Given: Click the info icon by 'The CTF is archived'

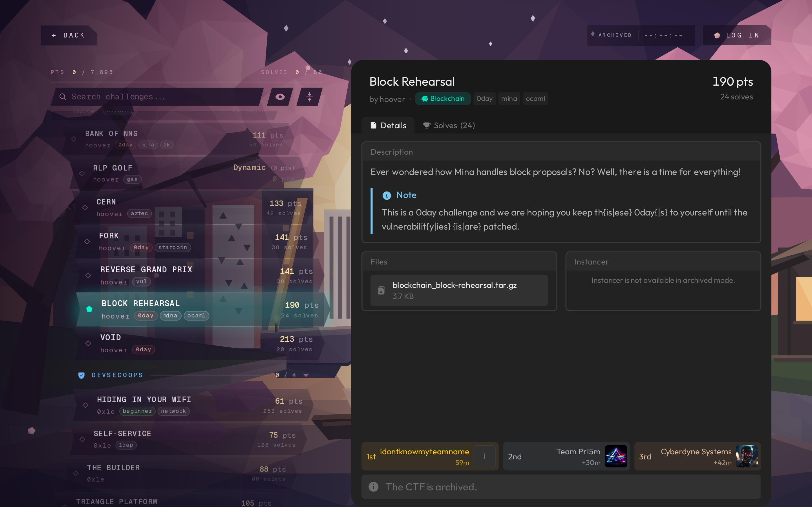Looking at the screenshot, I should [x=374, y=486].
